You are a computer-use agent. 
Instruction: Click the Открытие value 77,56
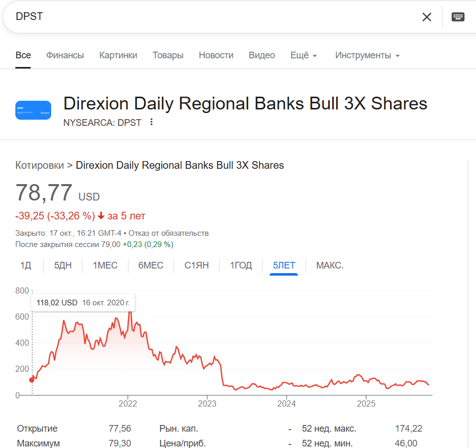pyautogui.click(x=120, y=429)
